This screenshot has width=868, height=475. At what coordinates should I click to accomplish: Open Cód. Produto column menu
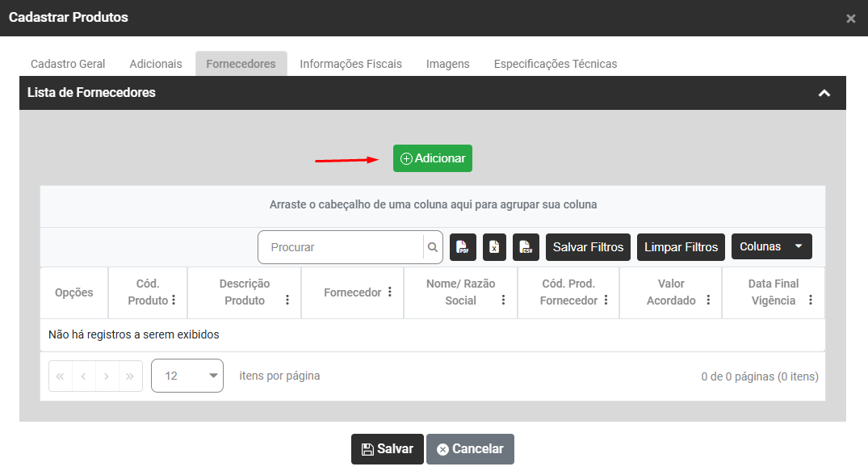coord(174,300)
